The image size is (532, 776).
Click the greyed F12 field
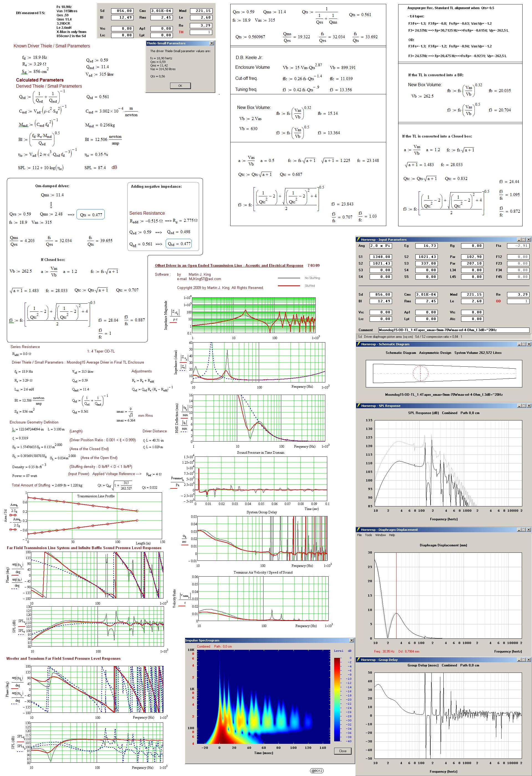(x=518, y=257)
